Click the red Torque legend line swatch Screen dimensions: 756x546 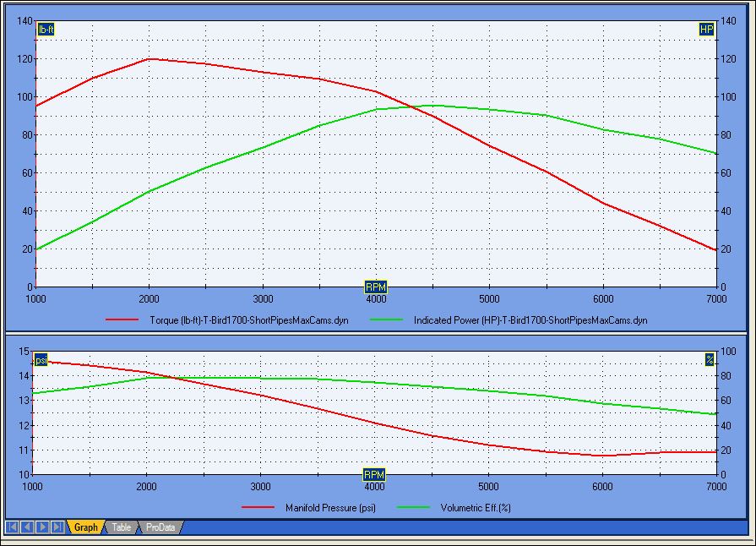(x=122, y=319)
